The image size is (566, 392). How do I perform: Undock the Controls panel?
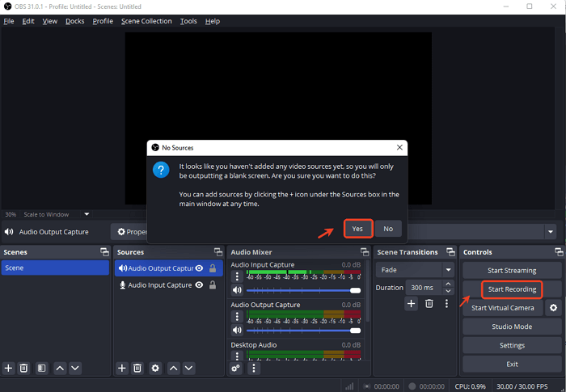click(x=559, y=252)
